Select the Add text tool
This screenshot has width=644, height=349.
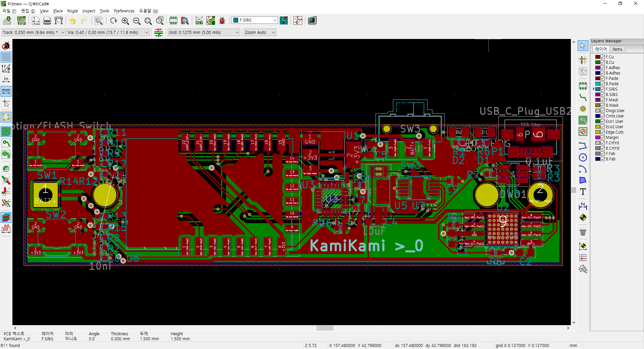point(583,192)
